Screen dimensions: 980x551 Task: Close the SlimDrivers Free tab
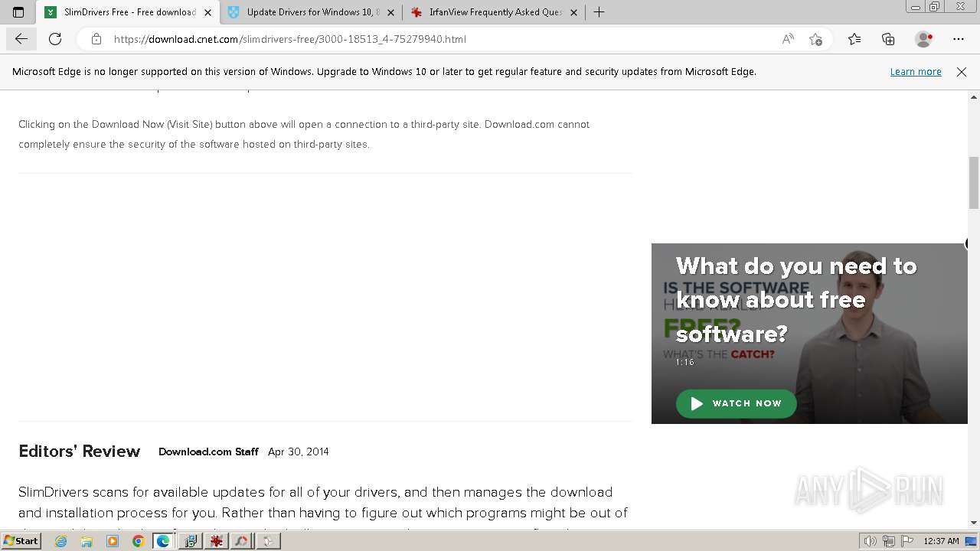click(207, 12)
